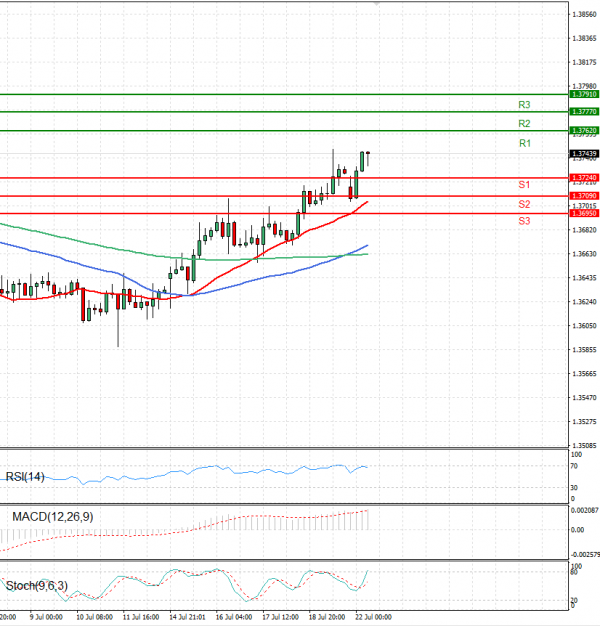
Task: Select the 1.37910 green price tag
Action: [584, 94]
